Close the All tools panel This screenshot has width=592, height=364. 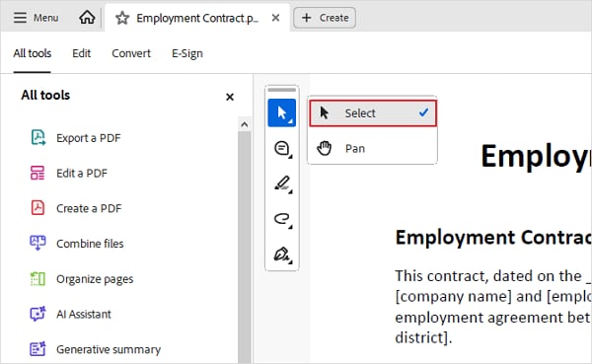tap(230, 97)
